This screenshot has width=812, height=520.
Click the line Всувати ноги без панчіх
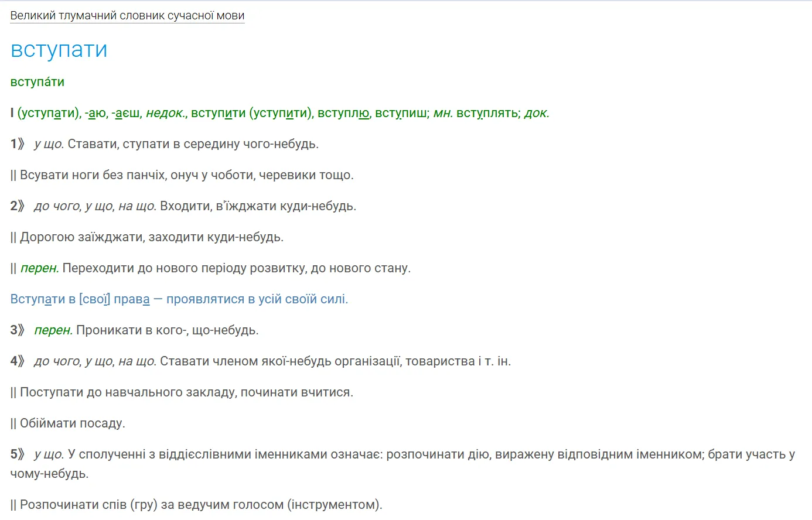(x=182, y=175)
